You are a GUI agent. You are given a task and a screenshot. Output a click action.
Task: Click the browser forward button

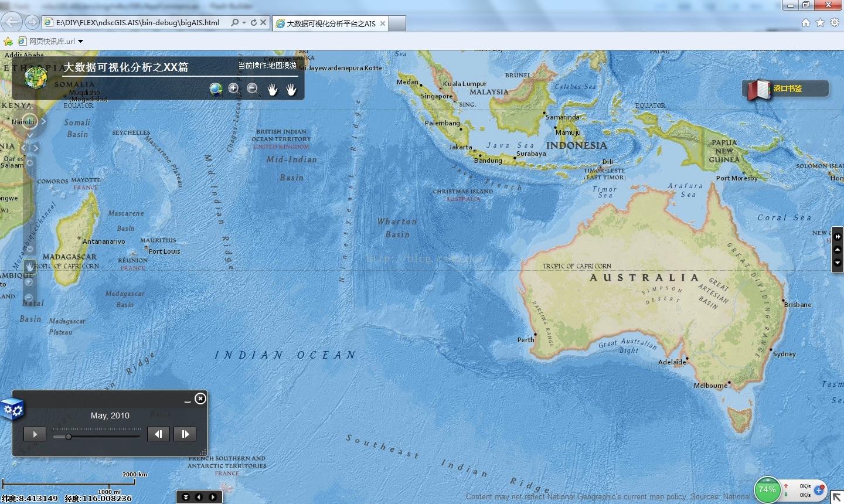tap(32, 22)
